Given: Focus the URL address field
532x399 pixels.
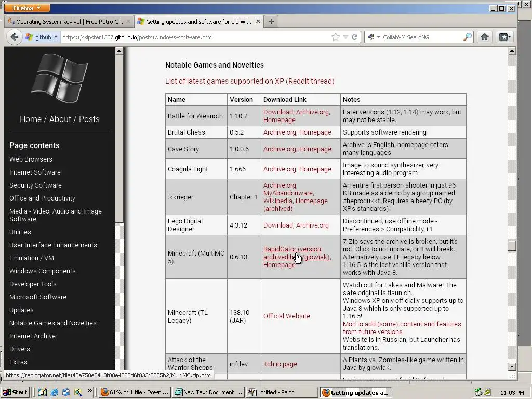Looking at the screenshot, I should click(195, 37).
